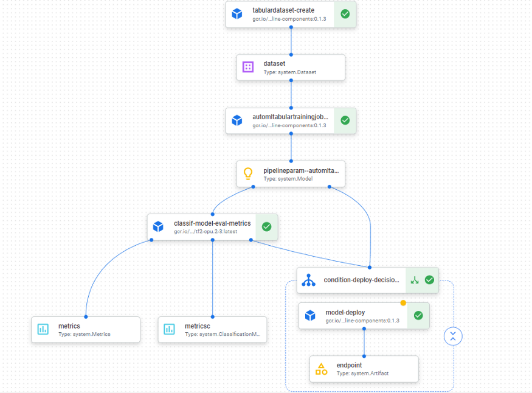Click the bar-chart icon on the metrics node
The height and width of the screenshot is (393, 532).
coord(43,329)
